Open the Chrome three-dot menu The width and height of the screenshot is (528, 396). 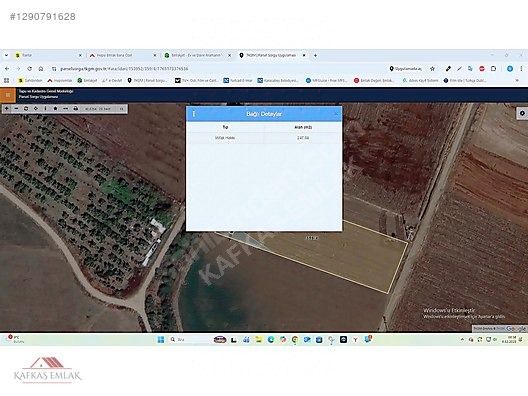521,69
